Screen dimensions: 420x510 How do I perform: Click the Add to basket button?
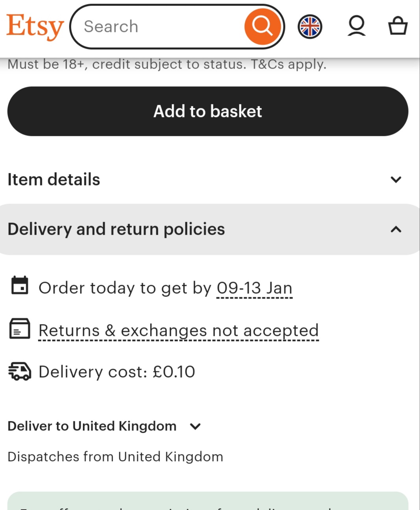click(x=208, y=111)
